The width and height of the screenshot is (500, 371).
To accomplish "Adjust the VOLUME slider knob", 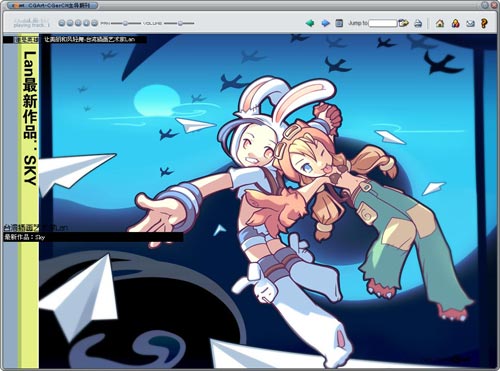I will pos(180,23).
